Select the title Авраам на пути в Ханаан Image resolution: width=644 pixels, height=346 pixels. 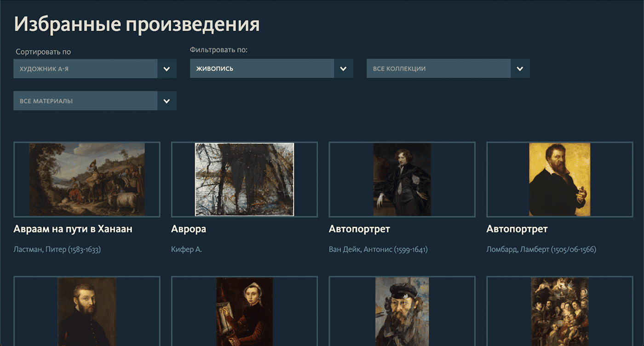click(x=74, y=228)
